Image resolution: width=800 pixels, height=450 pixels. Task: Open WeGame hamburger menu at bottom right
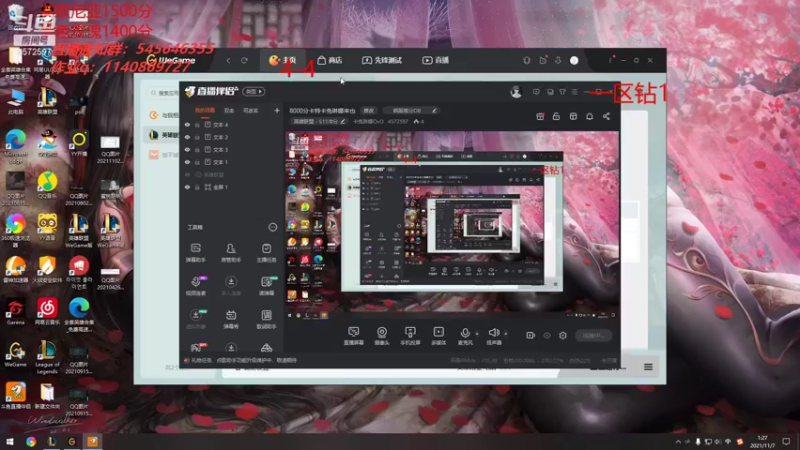tap(648, 367)
